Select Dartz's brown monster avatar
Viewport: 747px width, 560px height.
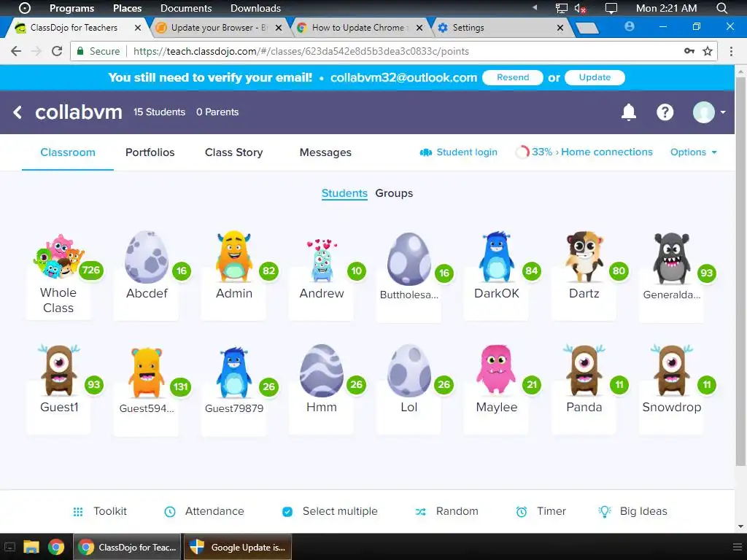[x=584, y=257]
